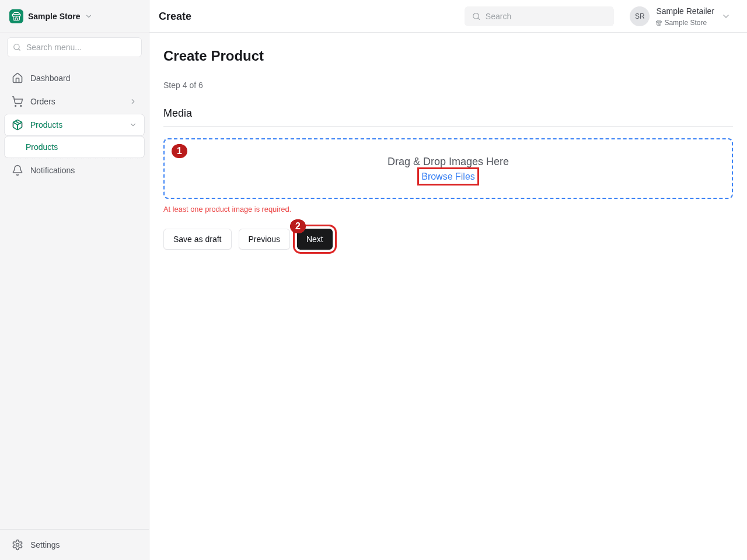Screen dimensions: 747x560
Task: Open the Sample Retailer account dropdown chevron
Action: [726, 16]
